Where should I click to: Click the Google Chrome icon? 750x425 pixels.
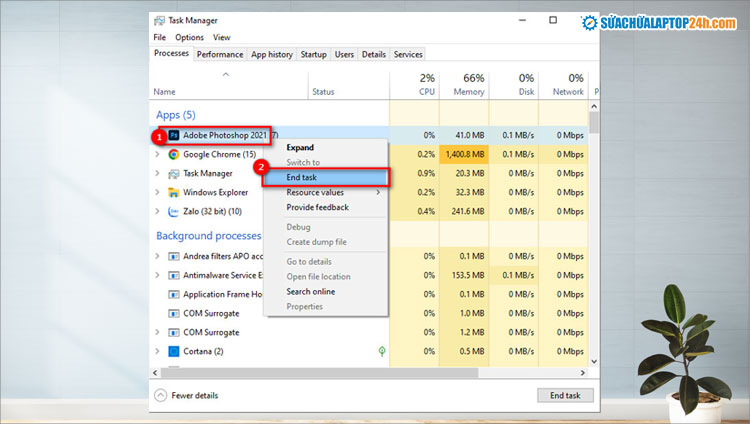click(x=174, y=154)
